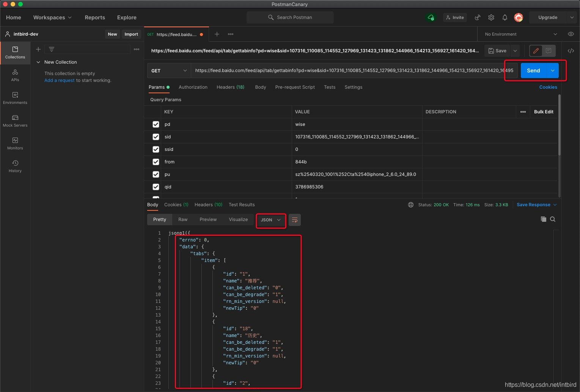Click the Send button
This screenshot has width=580, height=392.
(x=533, y=71)
